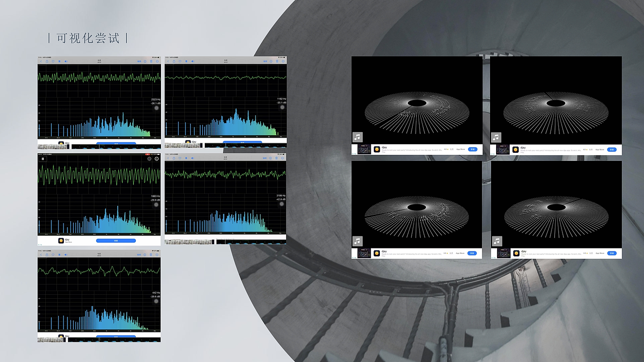Tap the djay app icon below the 1883 Hz spectrum
Viewport: 644px width, 362px height.
[x=61, y=241]
